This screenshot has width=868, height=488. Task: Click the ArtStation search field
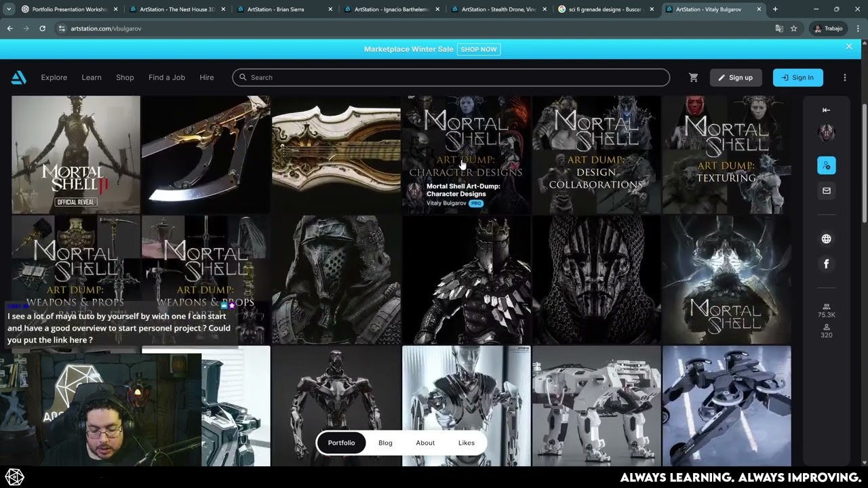tap(451, 77)
